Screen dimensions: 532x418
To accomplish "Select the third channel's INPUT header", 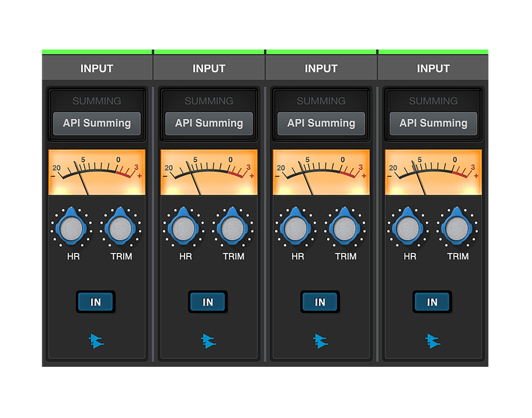I will [x=321, y=68].
